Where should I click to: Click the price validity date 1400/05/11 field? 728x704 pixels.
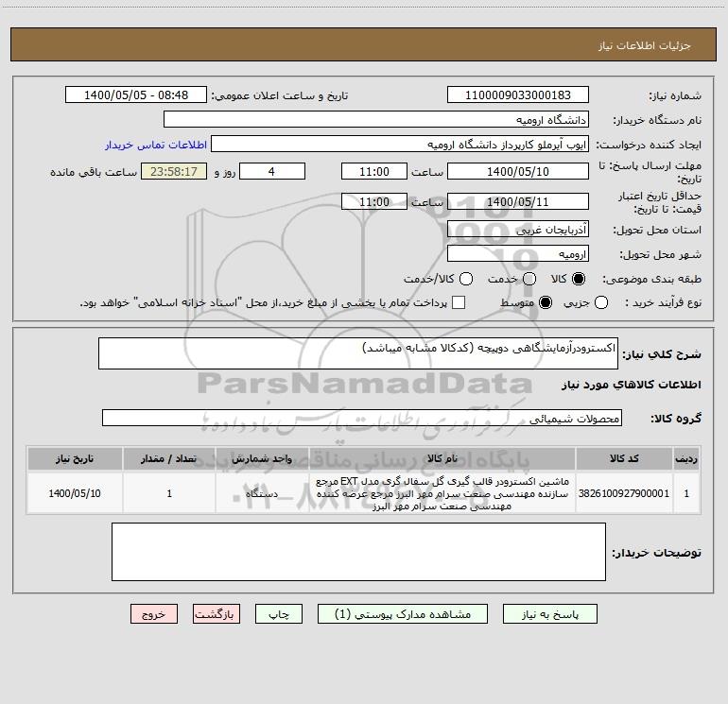pyautogui.click(x=518, y=202)
